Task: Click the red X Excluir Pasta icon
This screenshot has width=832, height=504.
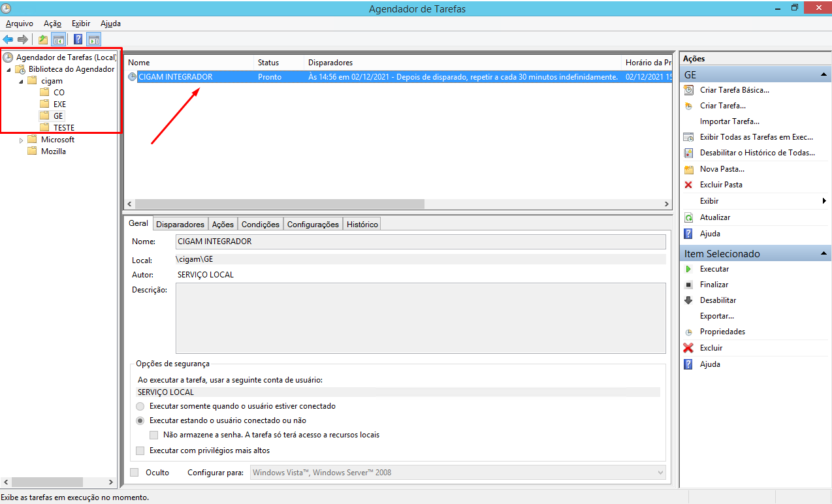Action: point(688,185)
